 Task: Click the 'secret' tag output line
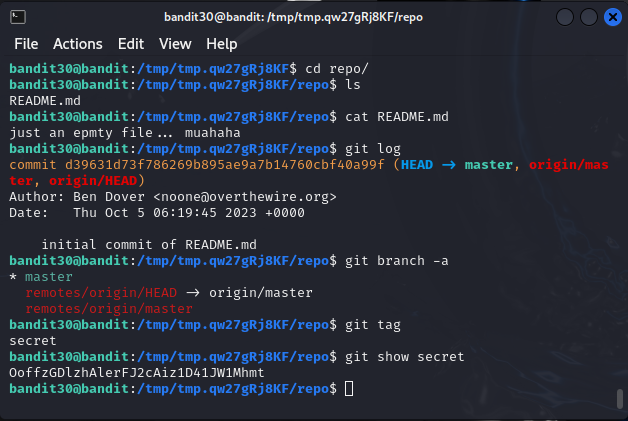[x=33, y=341]
